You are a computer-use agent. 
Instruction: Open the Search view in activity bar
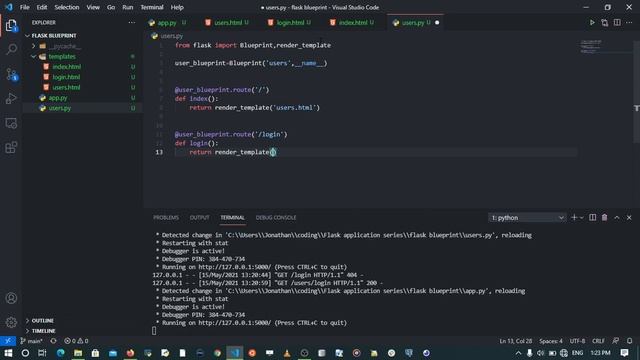(11, 49)
